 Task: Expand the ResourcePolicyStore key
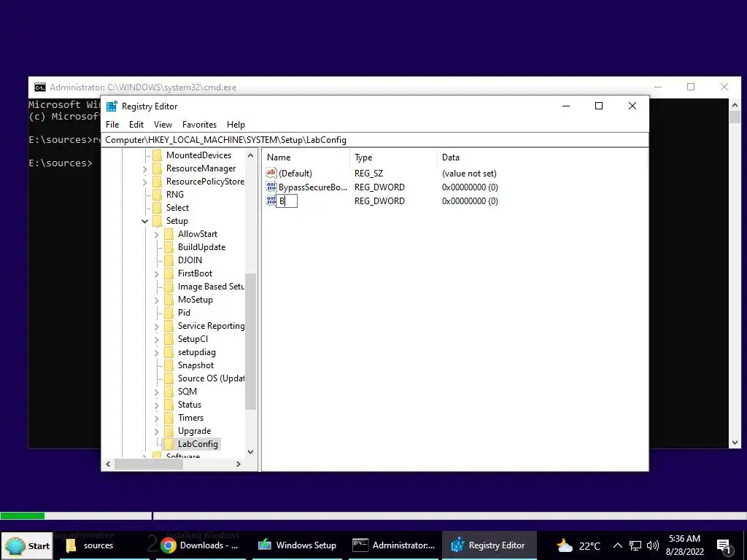[x=145, y=182]
